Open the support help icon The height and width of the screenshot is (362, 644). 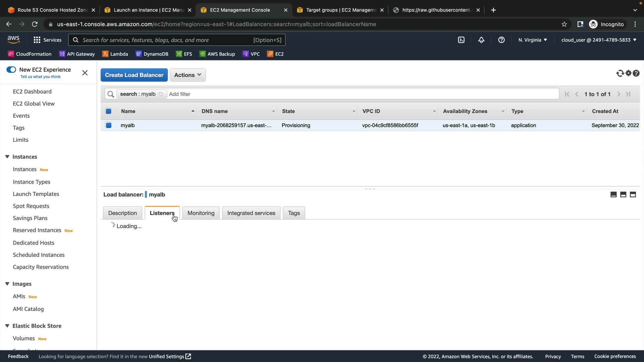pyautogui.click(x=501, y=40)
